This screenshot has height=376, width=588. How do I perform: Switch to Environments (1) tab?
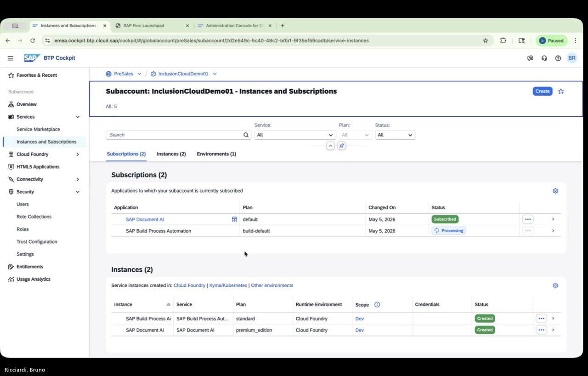(216, 154)
